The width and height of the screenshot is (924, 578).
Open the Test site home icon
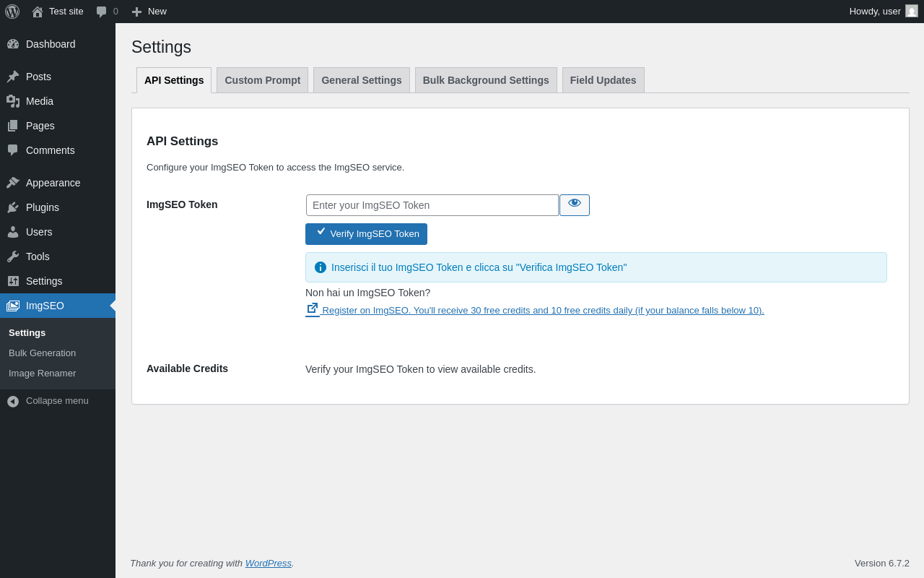pos(38,12)
